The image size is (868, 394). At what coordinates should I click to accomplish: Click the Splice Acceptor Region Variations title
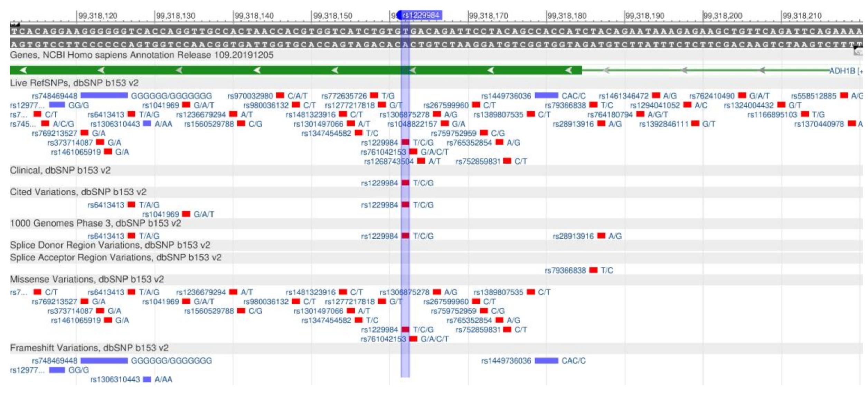(x=116, y=258)
